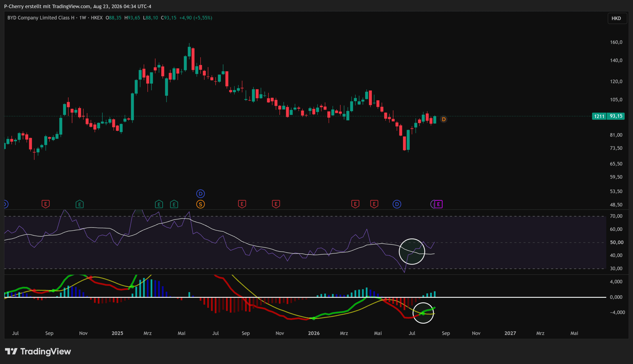The width and height of the screenshot is (633, 364).
Task: Click the Mai label following 2027
Action: tap(574, 333)
